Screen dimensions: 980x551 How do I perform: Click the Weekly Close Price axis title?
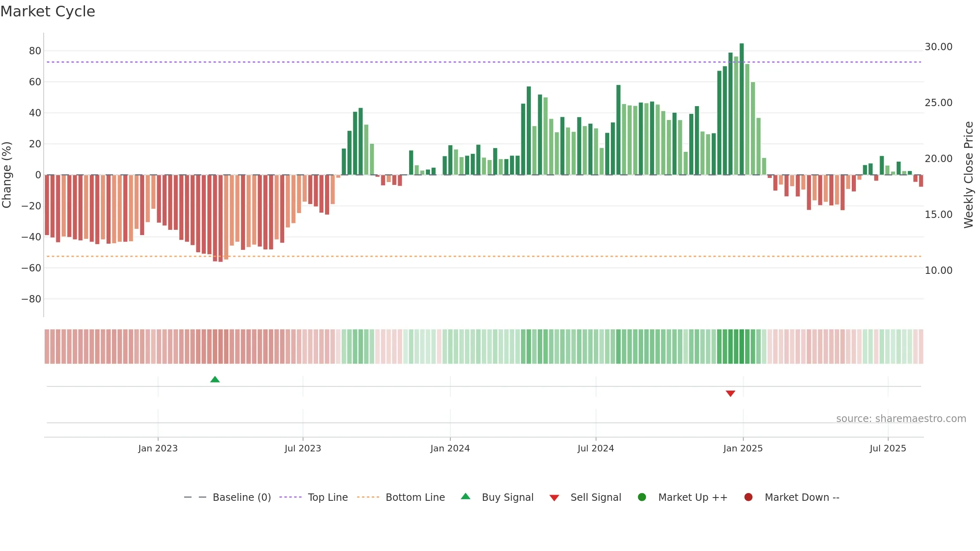(x=969, y=175)
